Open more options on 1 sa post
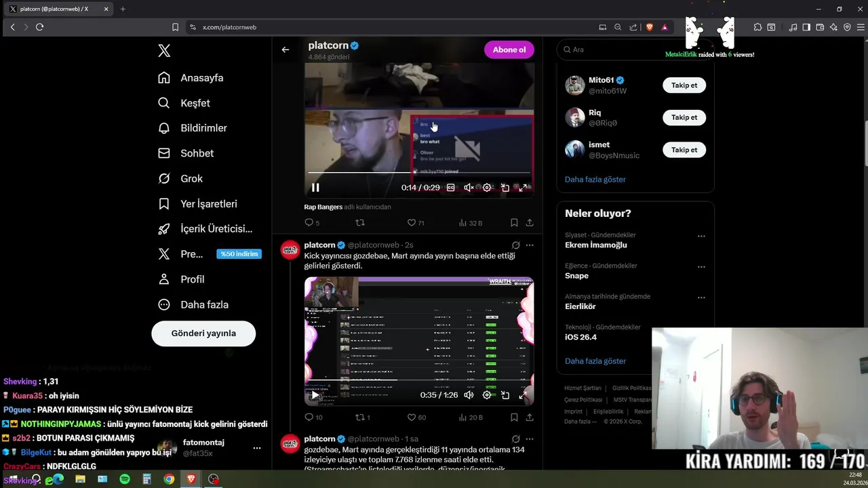 click(530, 439)
